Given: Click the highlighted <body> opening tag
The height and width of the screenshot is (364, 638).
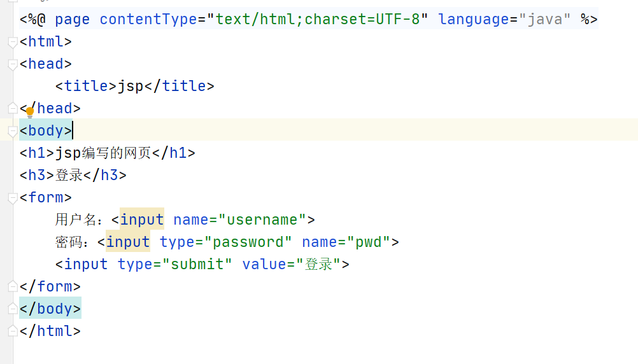Looking at the screenshot, I should pos(46,130).
